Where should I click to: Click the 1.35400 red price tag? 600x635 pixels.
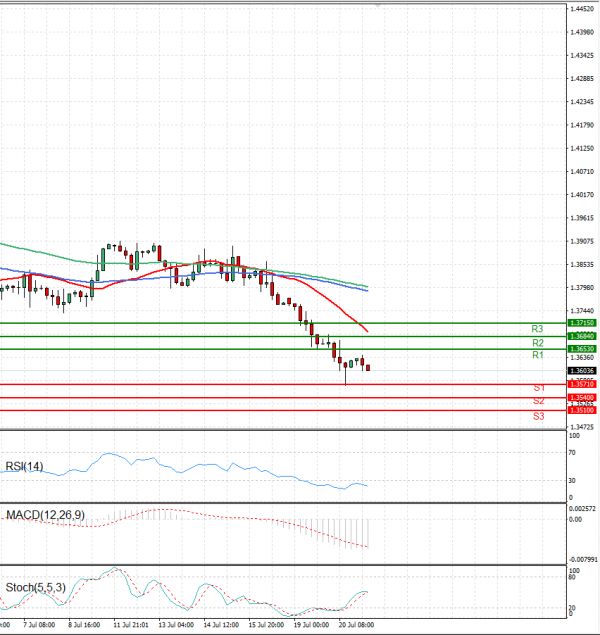(x=581, y=397)
